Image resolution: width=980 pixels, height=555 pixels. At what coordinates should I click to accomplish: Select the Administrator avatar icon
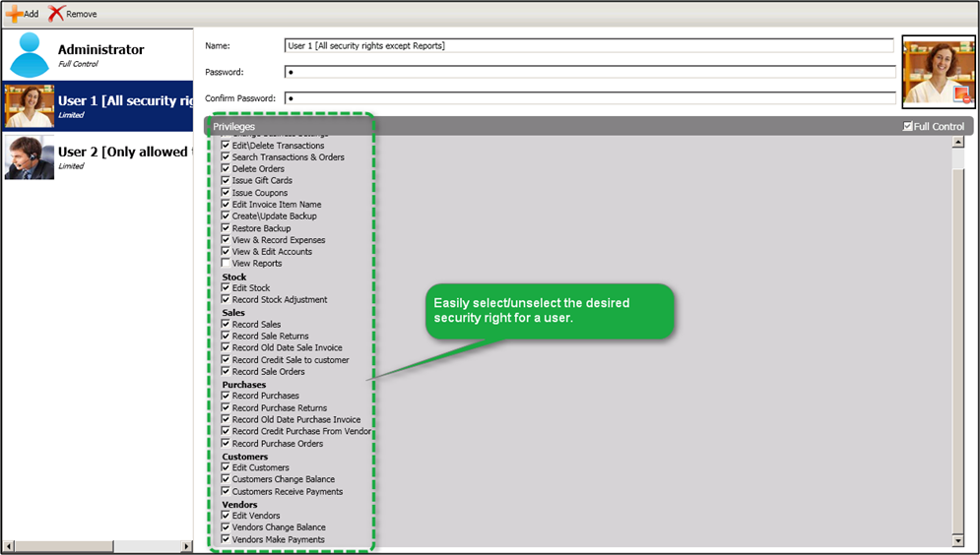29,55
